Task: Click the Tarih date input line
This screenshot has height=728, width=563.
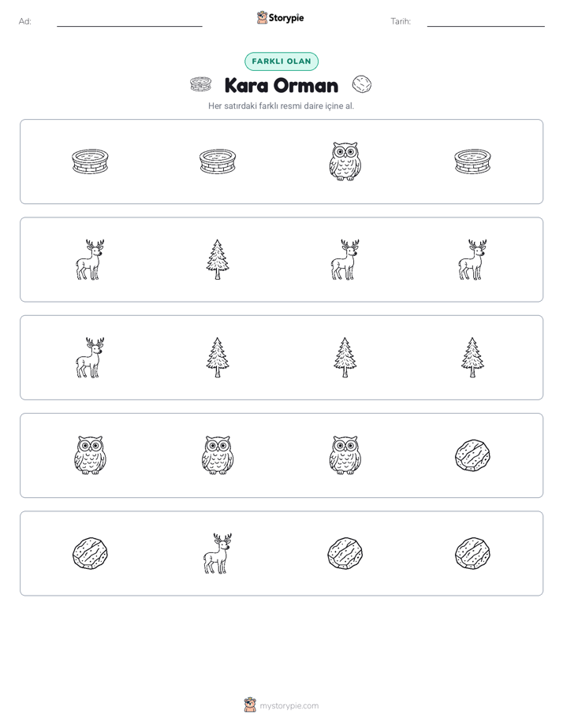Action: coord(486,21)
